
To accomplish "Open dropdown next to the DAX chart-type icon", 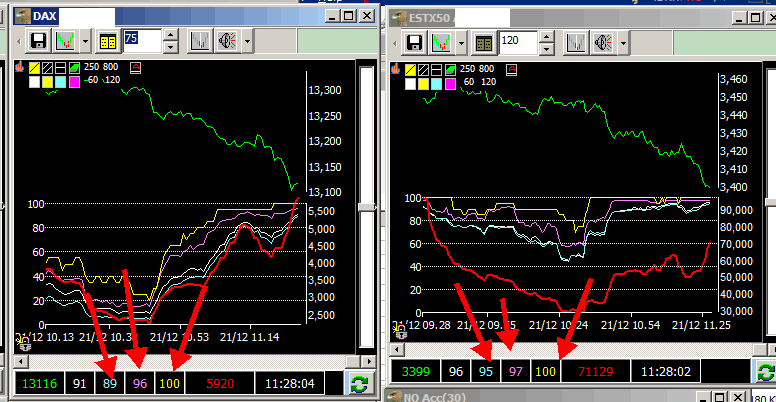I will pyautogui.click(x=86, y=41).
